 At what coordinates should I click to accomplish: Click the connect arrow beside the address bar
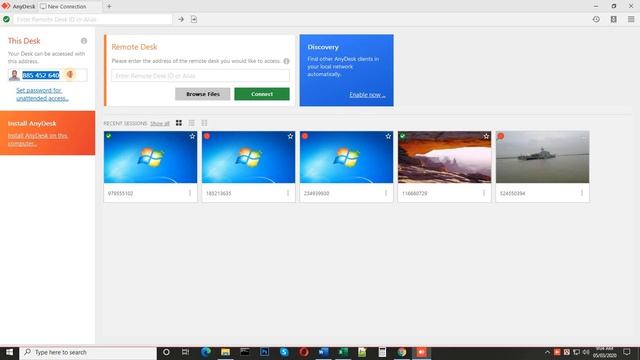181,19
